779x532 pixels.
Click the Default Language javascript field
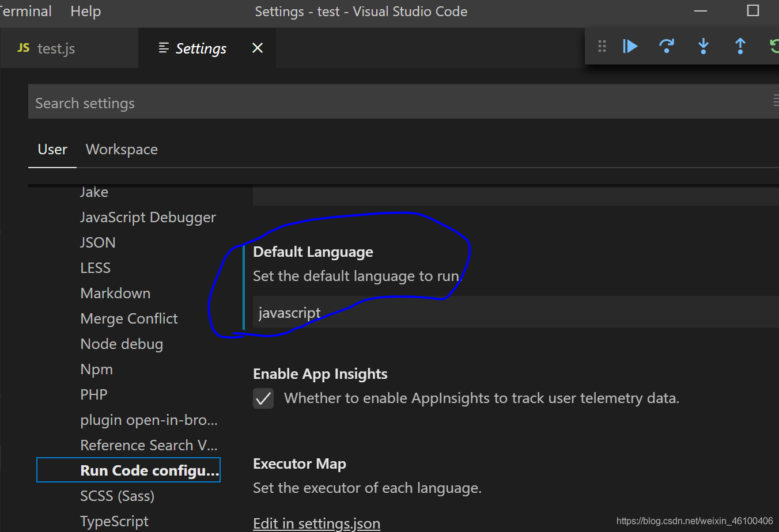point(516,312)
